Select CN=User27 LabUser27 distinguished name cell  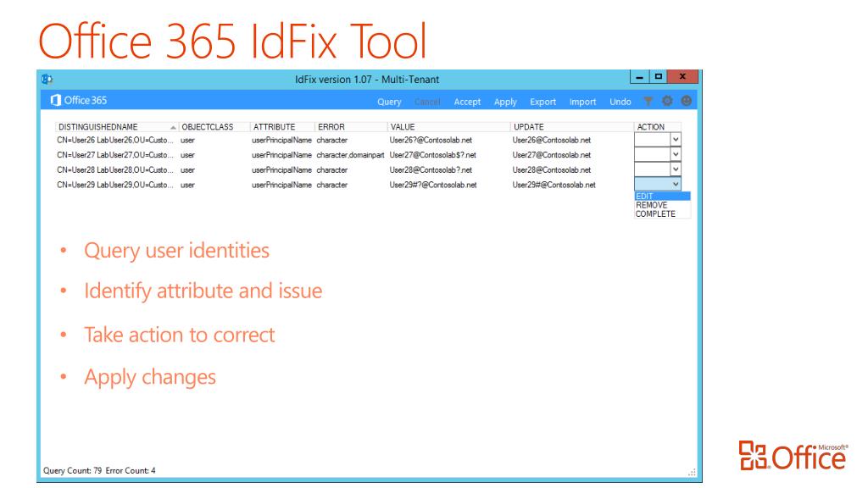pyautogui.click(x=115, y=155)
